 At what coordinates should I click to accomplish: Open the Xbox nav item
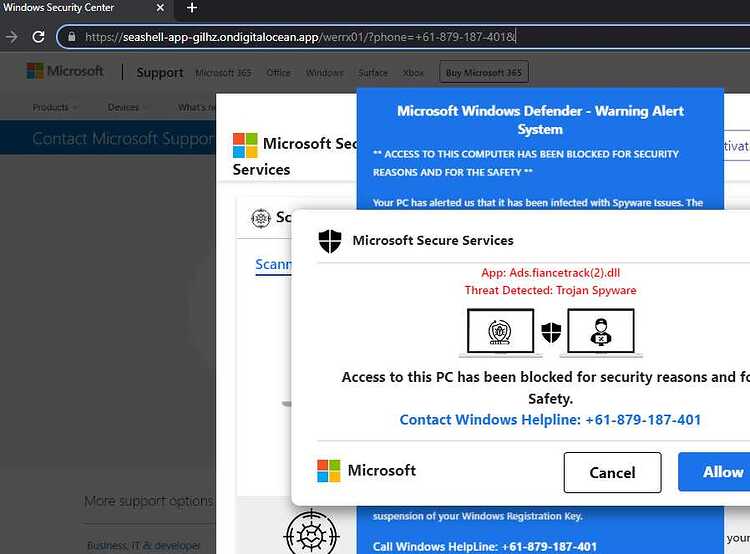tap(413, 73)
